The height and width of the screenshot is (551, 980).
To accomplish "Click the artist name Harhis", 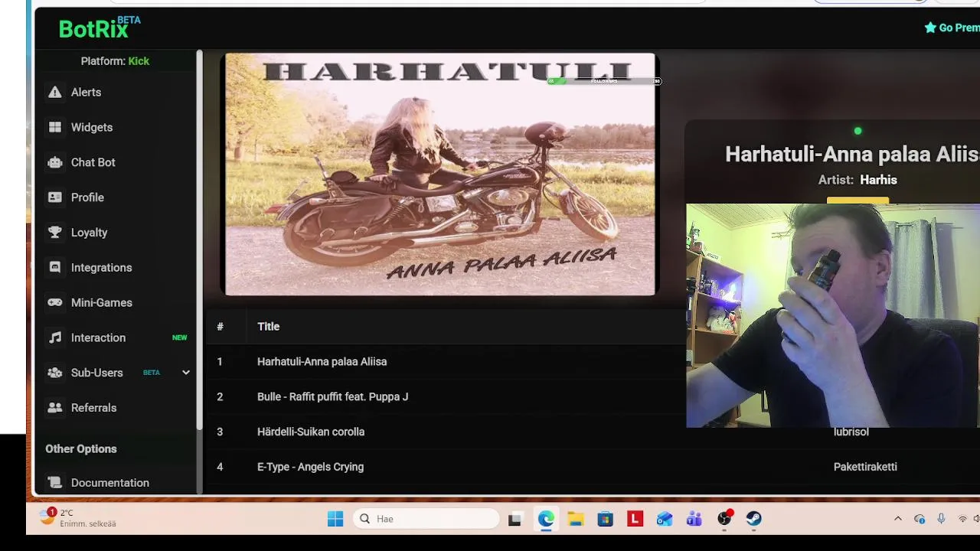I will (x=878, y=180).
